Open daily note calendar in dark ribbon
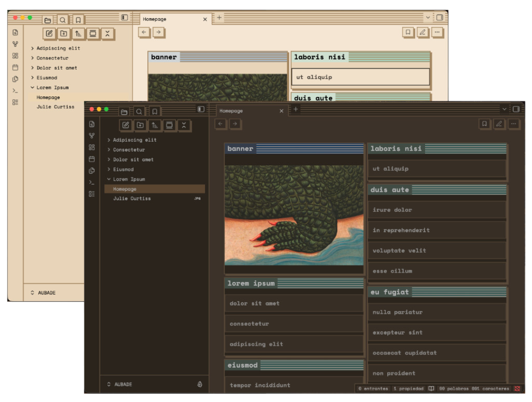The image size is (532, 402). (x=92, y=159)
